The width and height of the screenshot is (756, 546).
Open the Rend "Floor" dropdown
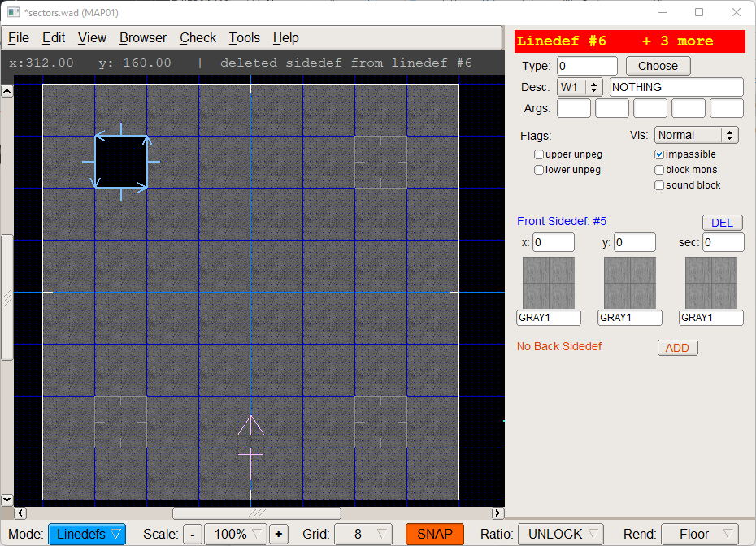click(700, 534)
